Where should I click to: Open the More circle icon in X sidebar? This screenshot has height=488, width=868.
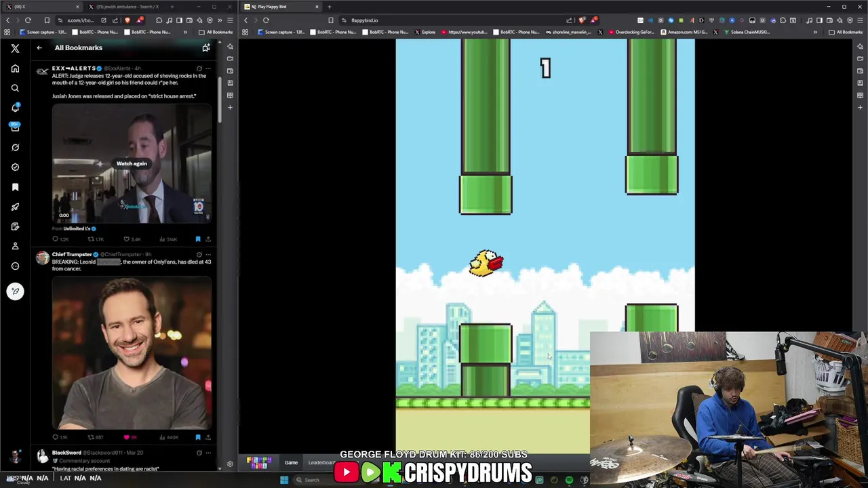click(x=15, y=266)
